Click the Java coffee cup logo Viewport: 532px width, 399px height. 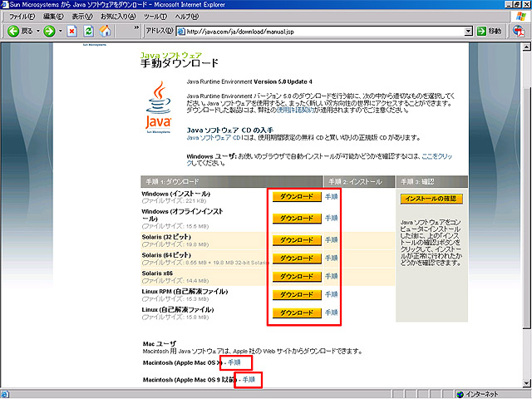pyautogui.click(x=159, y=107)
